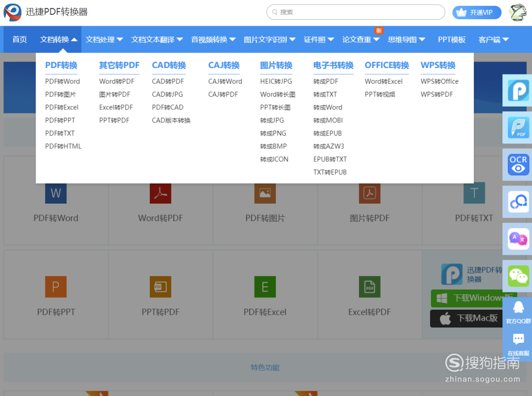The width and height of the screenshot is (532, 396).
Task: Select WPS转PDF in the menu
Action: pos(436,94)
